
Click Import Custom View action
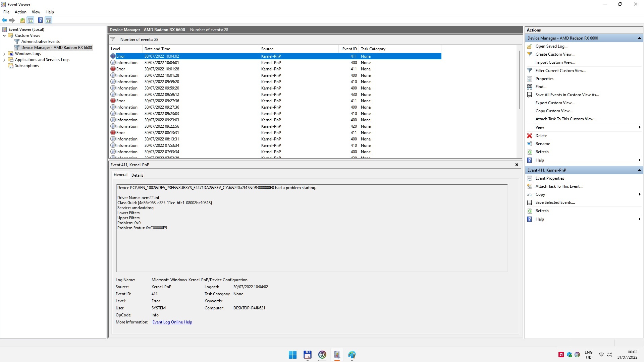[x=555, y=62]
